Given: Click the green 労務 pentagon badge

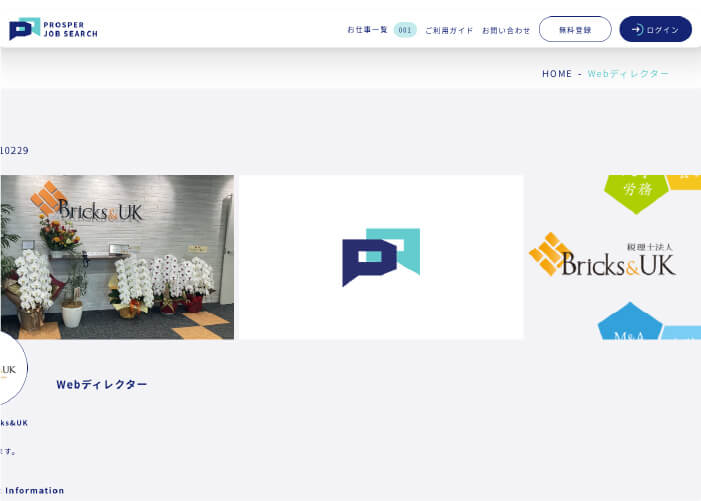Looking at the screenshot, I should point(637,193).
